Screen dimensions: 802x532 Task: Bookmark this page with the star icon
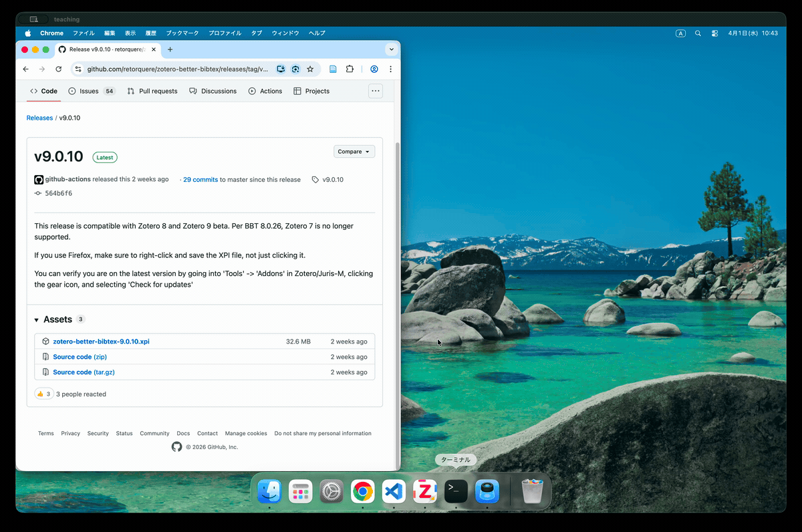[310, 69]
